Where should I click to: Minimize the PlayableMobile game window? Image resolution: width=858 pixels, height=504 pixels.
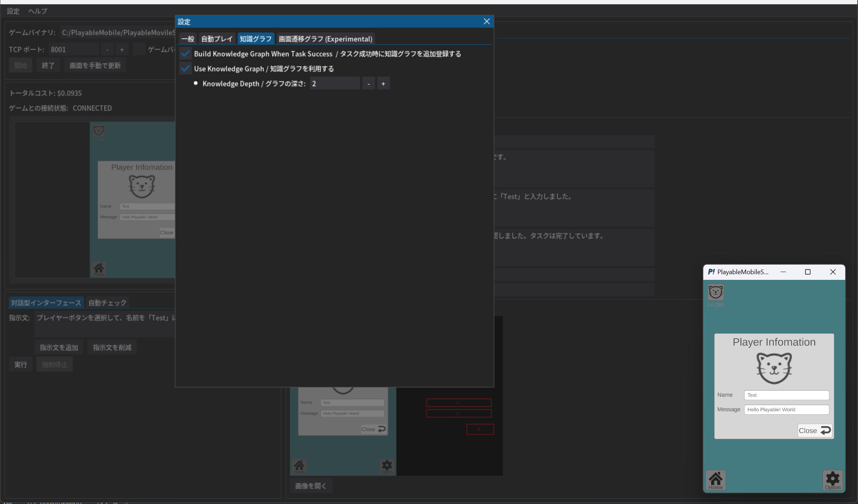click(783, 272)
